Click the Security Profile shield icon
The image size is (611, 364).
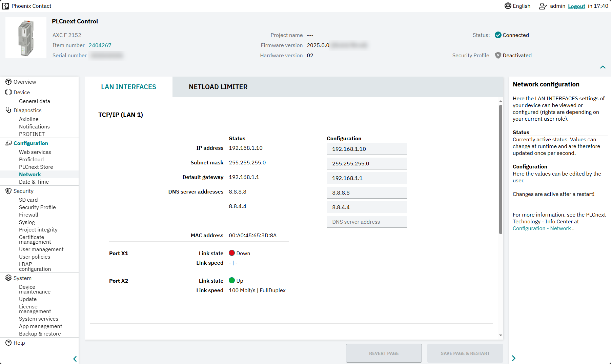click(x=498, y=55)
